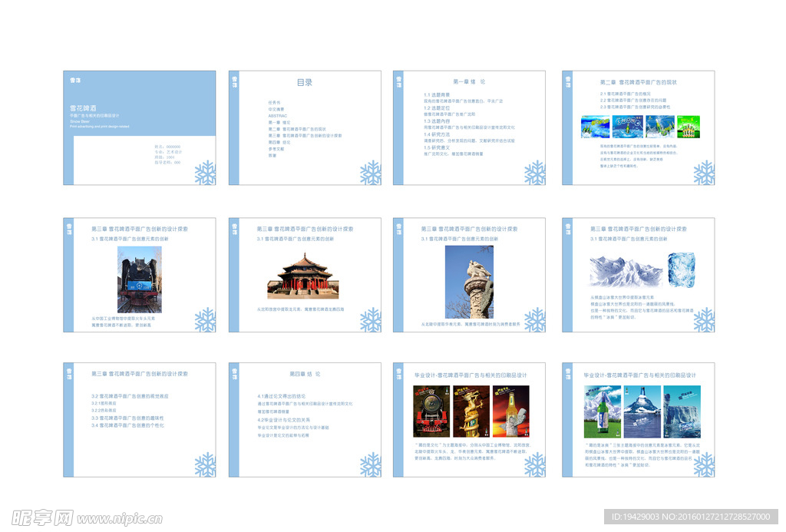The height and width of the screenshot is (532, 786).
Task: Click the 第二章 雪花啤酒平面广告的现状 slide title
Action: click(x=639, y=81)
